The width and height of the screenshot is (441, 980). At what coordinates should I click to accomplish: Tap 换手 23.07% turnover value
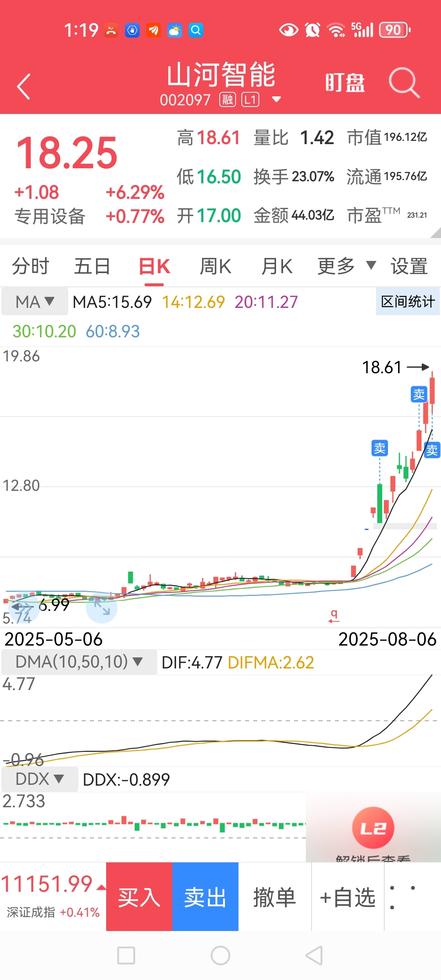294,176
